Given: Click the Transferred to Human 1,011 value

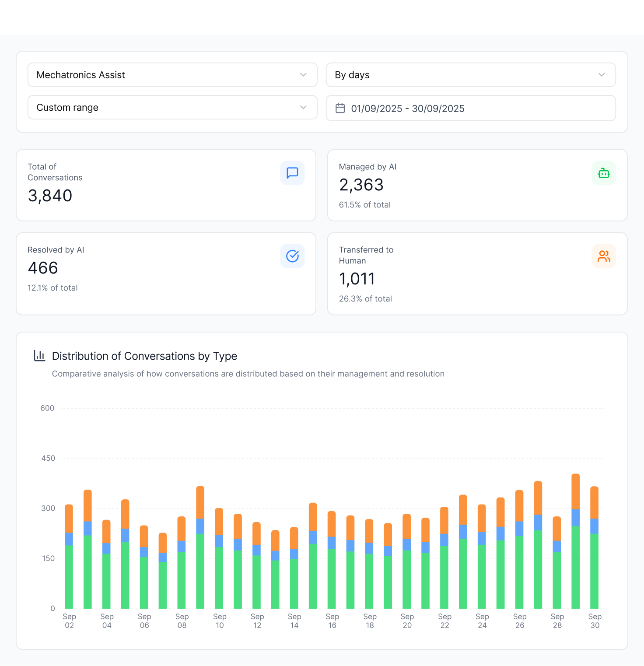Looking at the screenshot, I should 357,279.
